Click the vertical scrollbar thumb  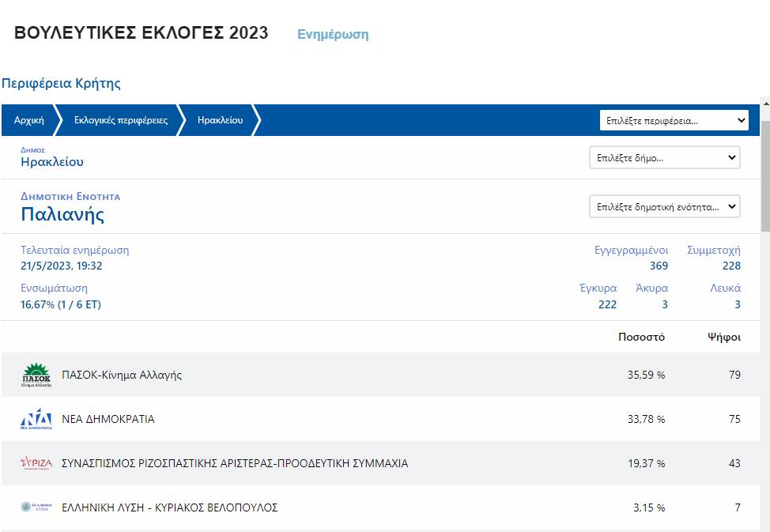(765, 175)
